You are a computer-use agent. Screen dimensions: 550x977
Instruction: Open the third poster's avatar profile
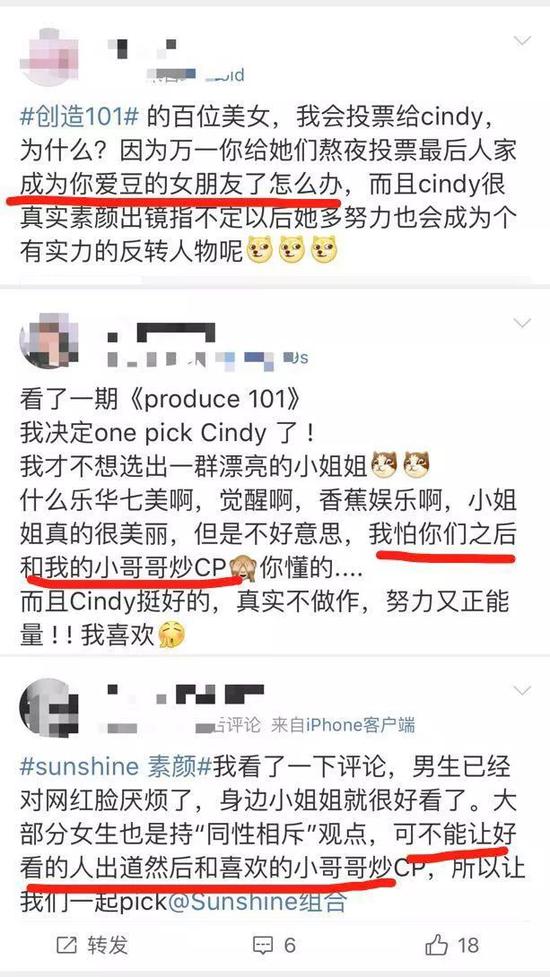(49, 708)
